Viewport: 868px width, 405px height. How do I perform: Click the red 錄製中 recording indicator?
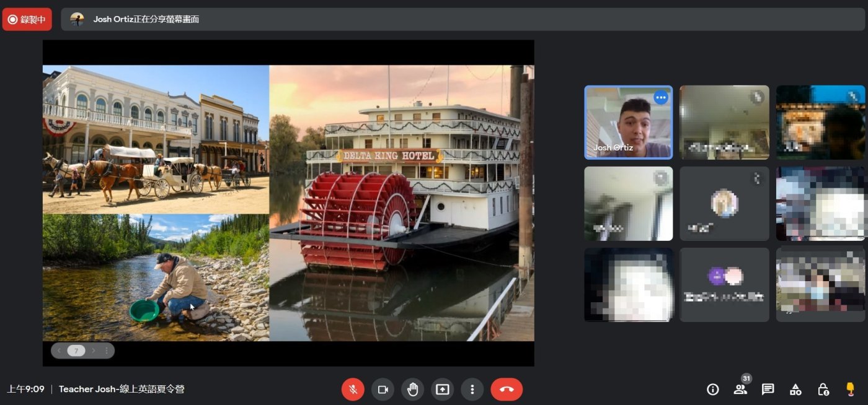pos(27,19)
